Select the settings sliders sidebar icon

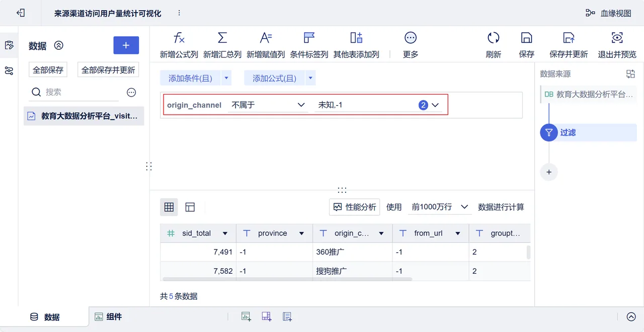(9, 70)
